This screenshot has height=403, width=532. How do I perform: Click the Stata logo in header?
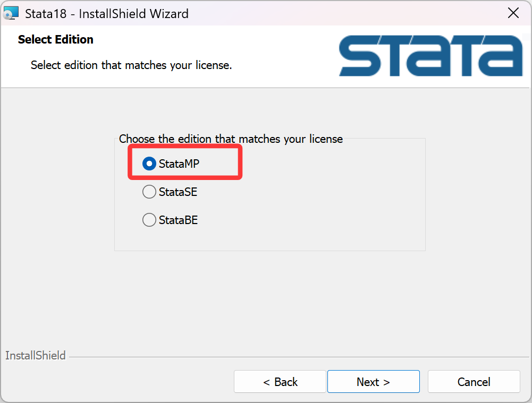pos(430,56)
